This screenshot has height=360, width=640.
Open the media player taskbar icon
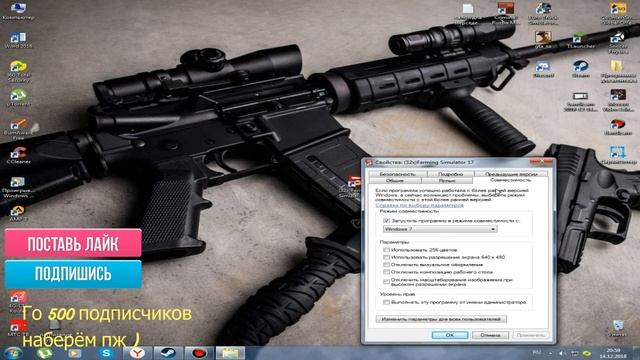(x=75, y=353)
